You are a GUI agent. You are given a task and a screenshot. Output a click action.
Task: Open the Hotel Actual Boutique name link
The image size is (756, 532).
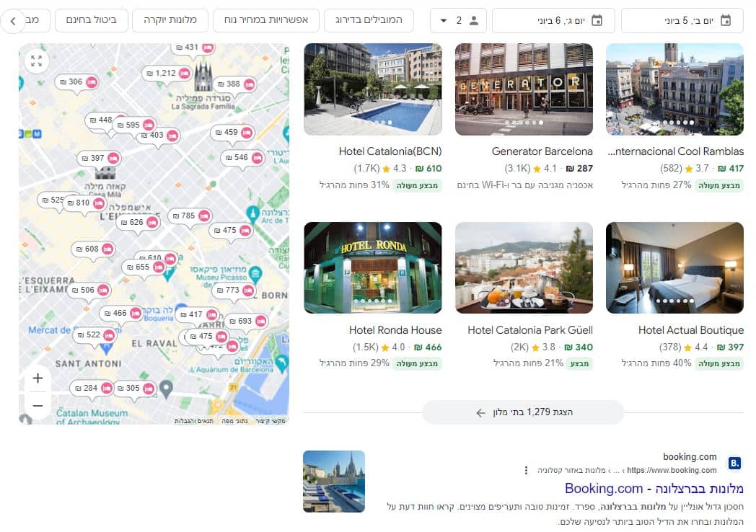[691, 330]
